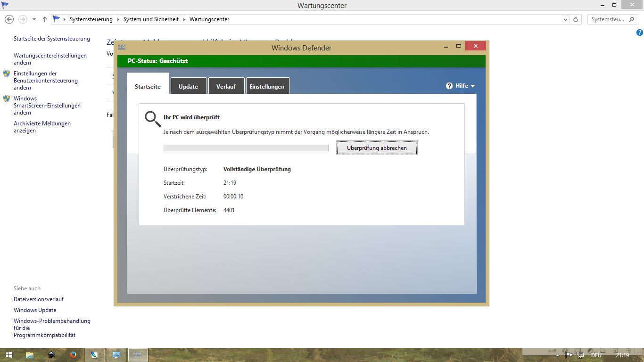Open the Wartungscenter blue help icon
This screenshot has height=362, width=644.
tap(640, 33)
